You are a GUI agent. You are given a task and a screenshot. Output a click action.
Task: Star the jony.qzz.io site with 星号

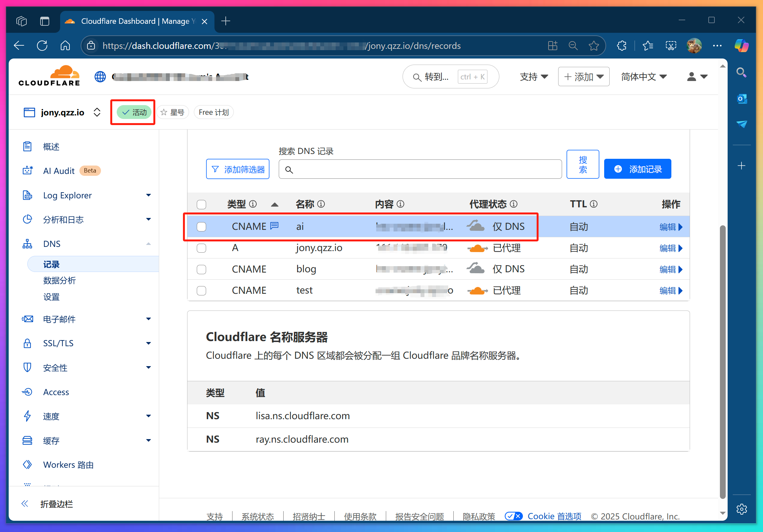coord(172,112)
